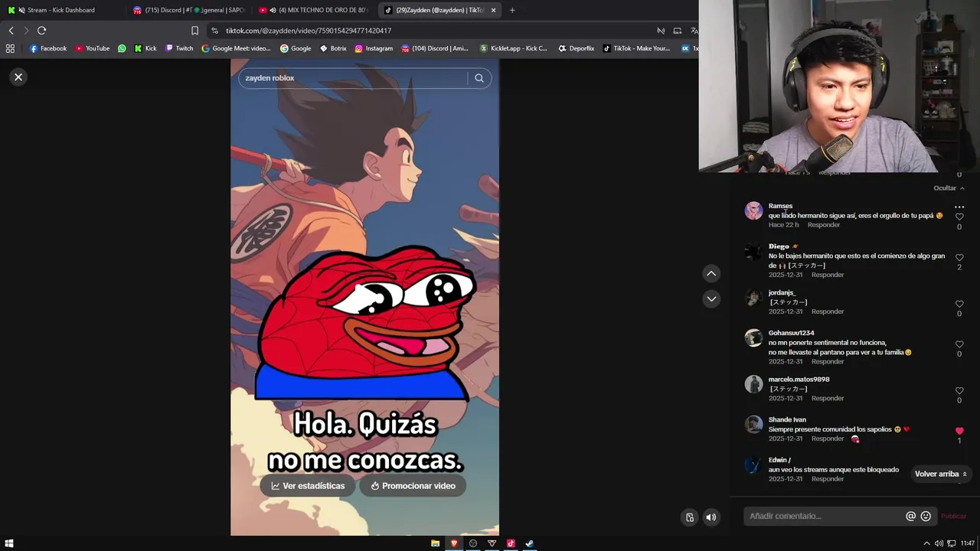
Task: Like Gohansuu1234's comment
Action: tap(959, 344)
